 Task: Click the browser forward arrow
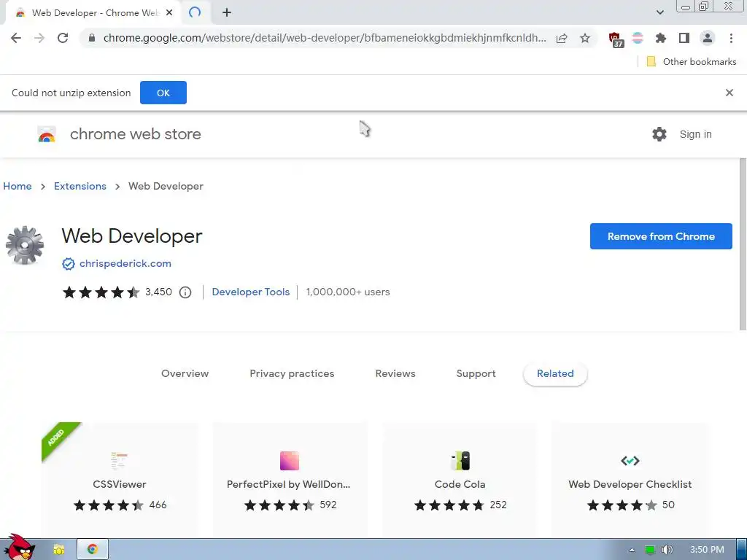(x=39, y=38)
